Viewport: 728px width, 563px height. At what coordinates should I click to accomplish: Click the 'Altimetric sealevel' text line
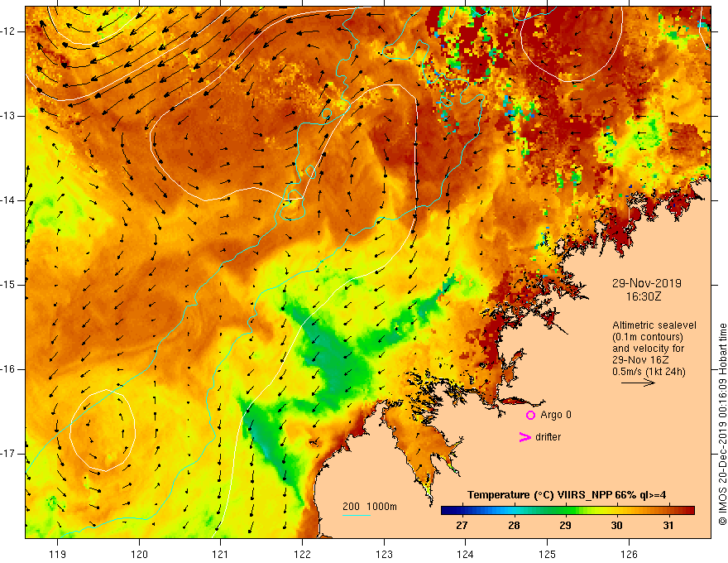pyautogui.click(x=654, y=325)
